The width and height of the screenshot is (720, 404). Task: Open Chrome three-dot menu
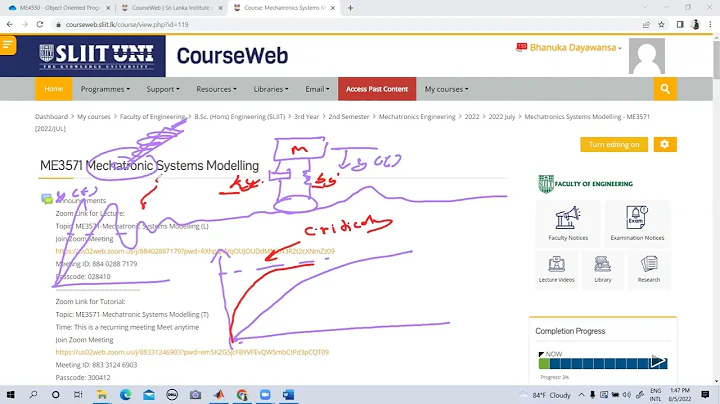point(710,24)
